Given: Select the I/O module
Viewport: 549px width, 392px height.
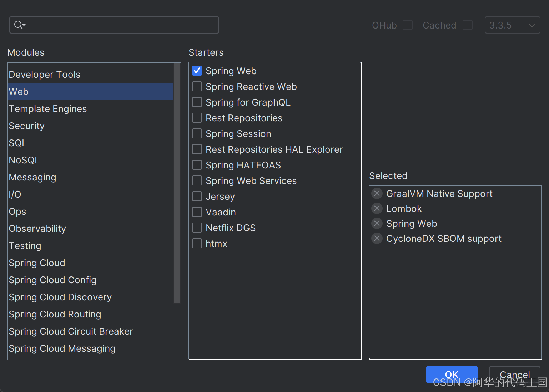Looking at the screenshot, I should click(x=91, y=194).
